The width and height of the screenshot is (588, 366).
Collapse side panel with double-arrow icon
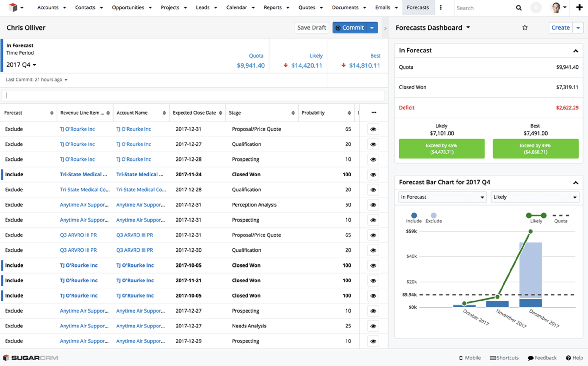[x=385, y=28]
